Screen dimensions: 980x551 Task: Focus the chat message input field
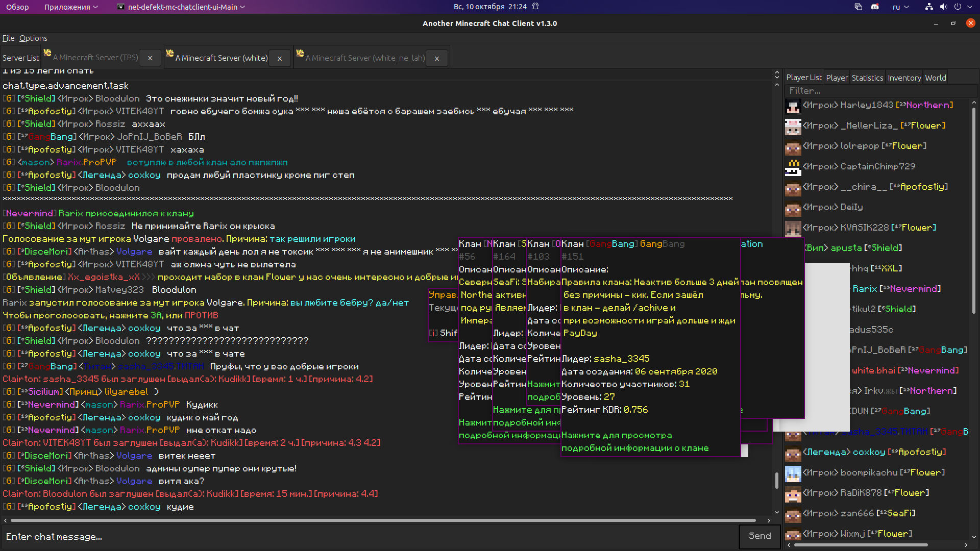tap(371, 537)
